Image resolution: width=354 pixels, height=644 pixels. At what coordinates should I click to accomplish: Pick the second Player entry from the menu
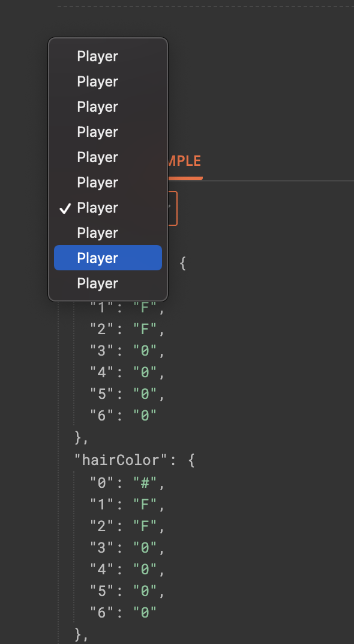coord(97,81)
